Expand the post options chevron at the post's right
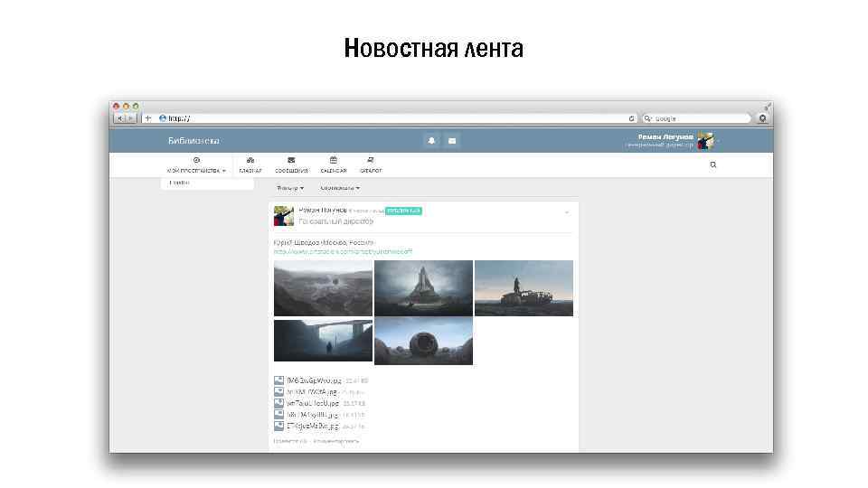 [566, 212]
